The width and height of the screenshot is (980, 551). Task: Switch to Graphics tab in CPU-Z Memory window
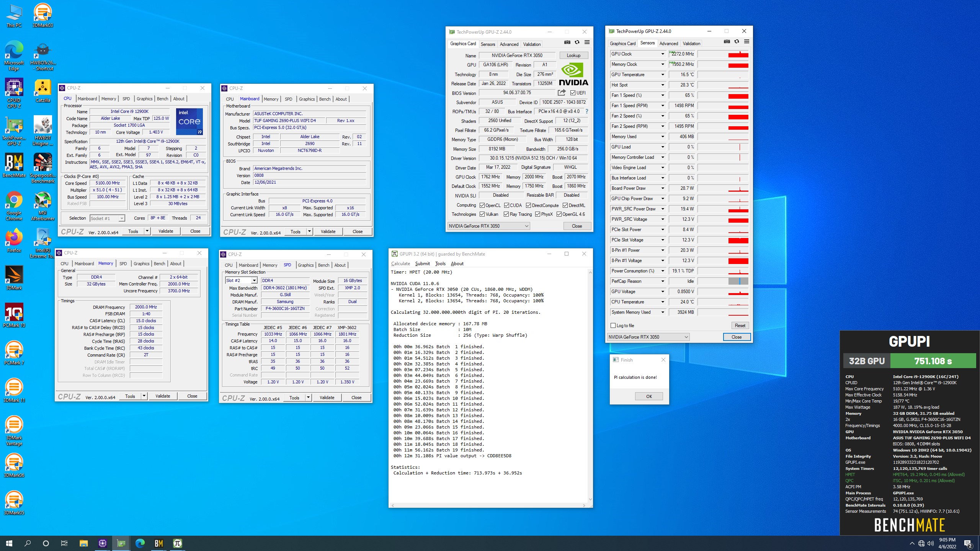point(141,264)
